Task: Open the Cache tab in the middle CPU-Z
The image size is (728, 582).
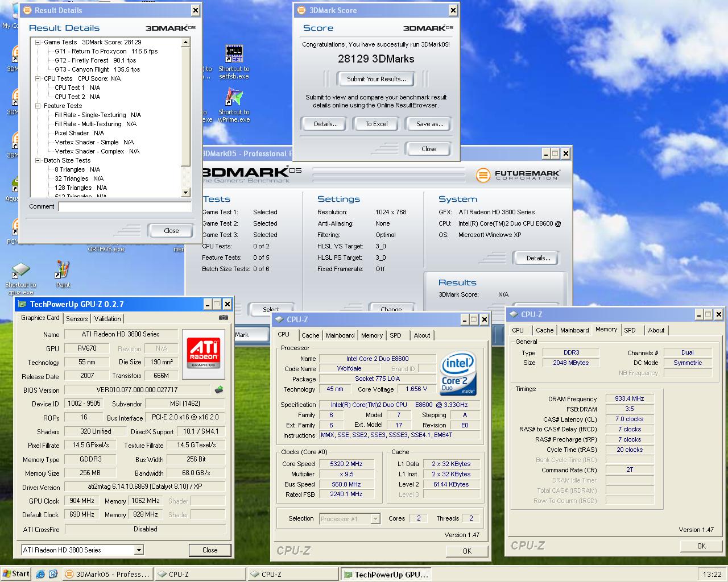Action: click(311, 335)
